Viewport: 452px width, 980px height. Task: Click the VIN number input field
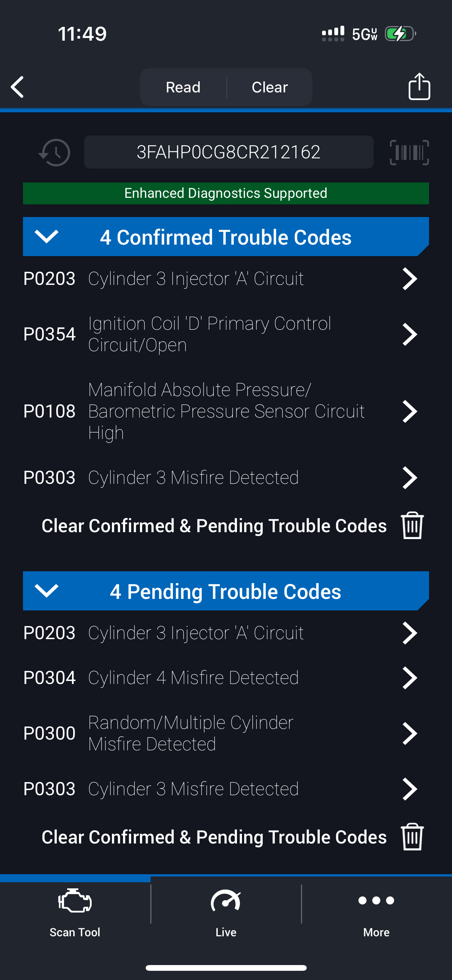tap(228, 152)
